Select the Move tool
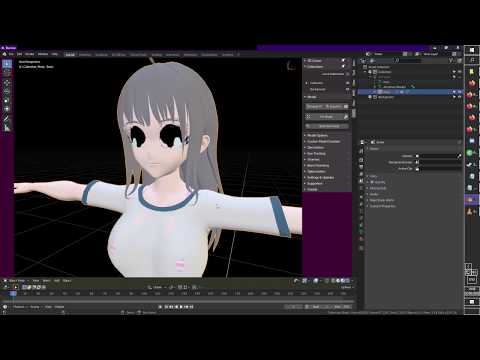This screenshot has width=480, height=360. (7, 83)
